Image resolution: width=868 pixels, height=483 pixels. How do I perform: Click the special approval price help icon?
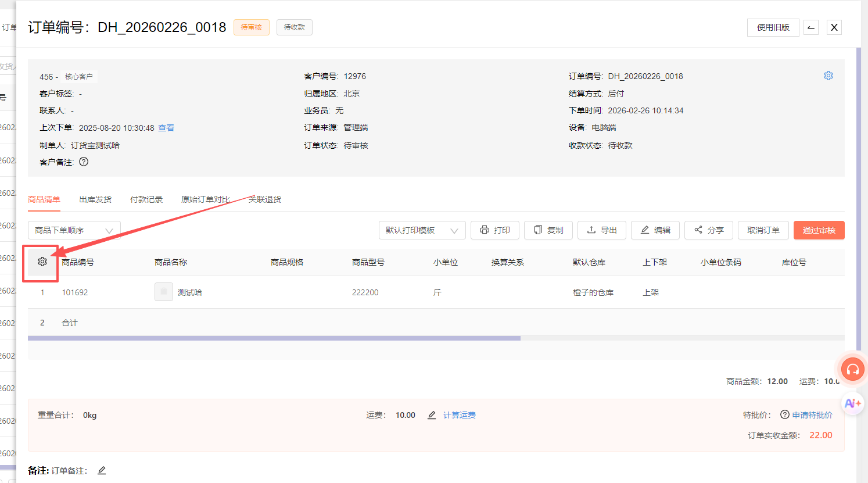784,414
